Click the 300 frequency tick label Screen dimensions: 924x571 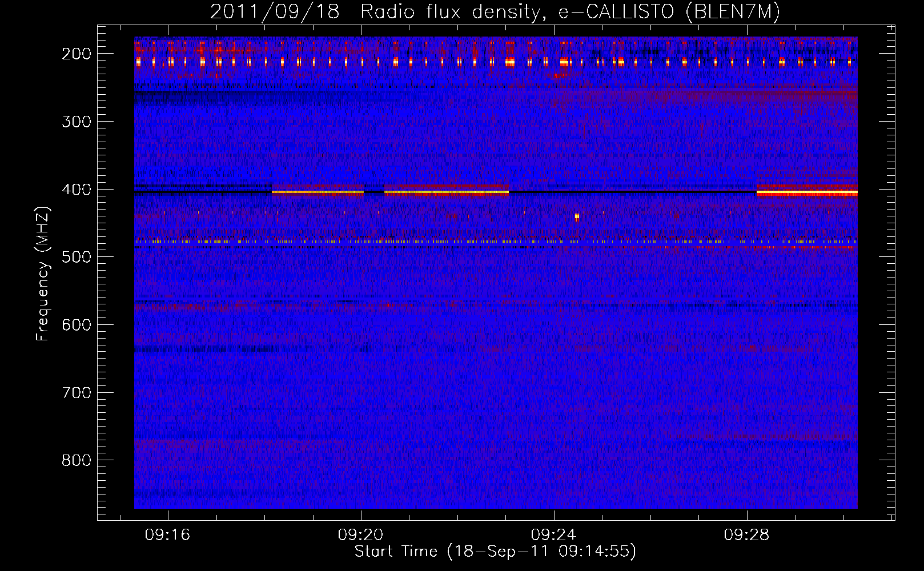pos(76,122)
